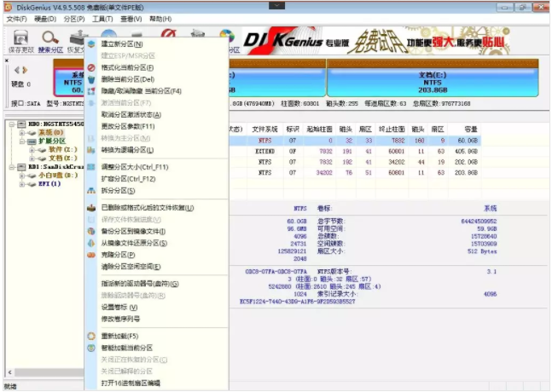Open the 文件(F) menu
Viewport: 558px width, 392px height.
point(17,19)
